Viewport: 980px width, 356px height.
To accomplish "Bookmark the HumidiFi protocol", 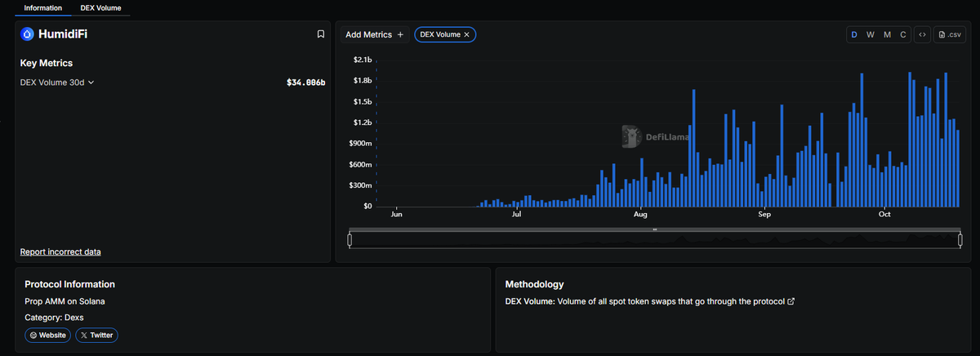I will click(321, 34).
